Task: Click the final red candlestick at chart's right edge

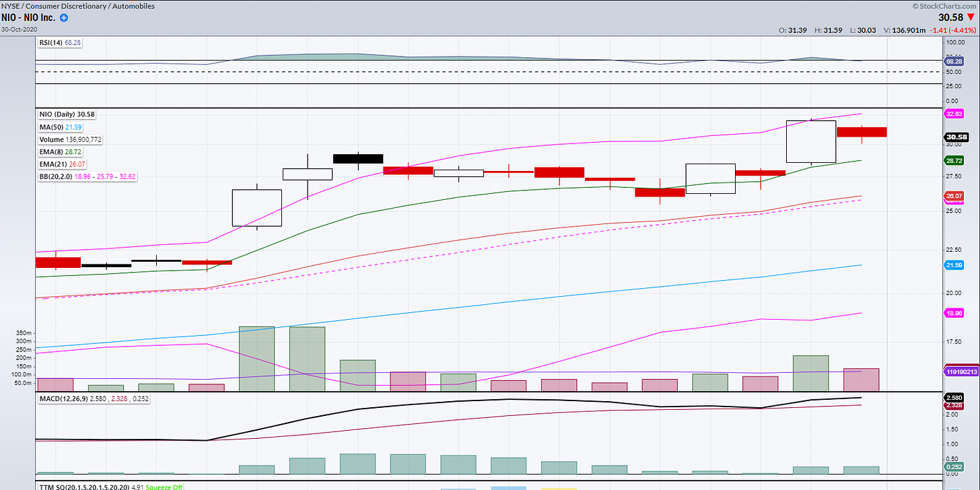Action: (x=862, y=132)
